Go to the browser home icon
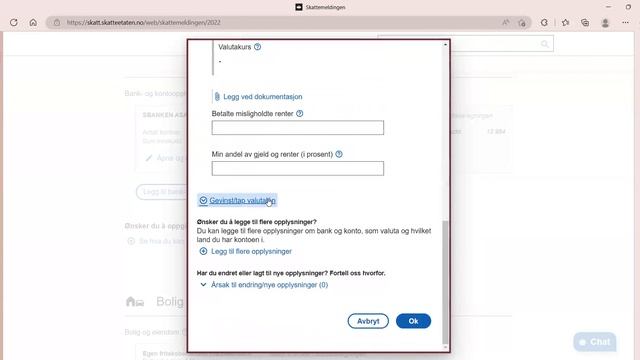The width and height of the screenshot is (640, 360). tap(33, 22)
